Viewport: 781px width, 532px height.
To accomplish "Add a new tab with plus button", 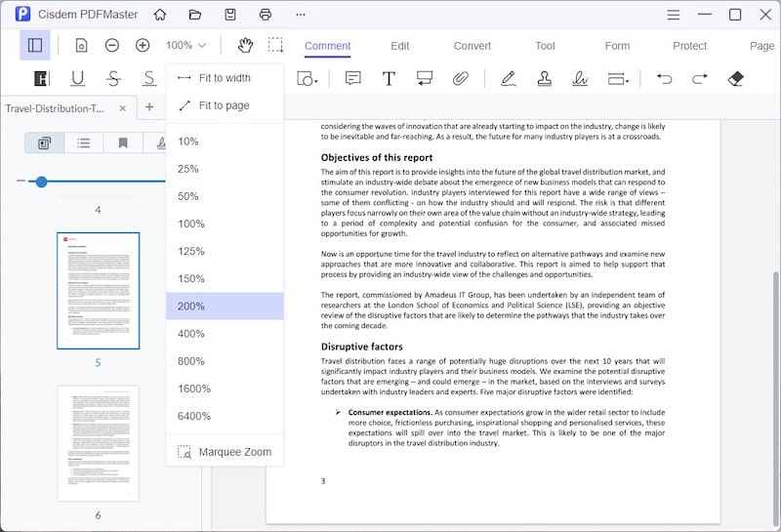I will [x=149, y=107].
